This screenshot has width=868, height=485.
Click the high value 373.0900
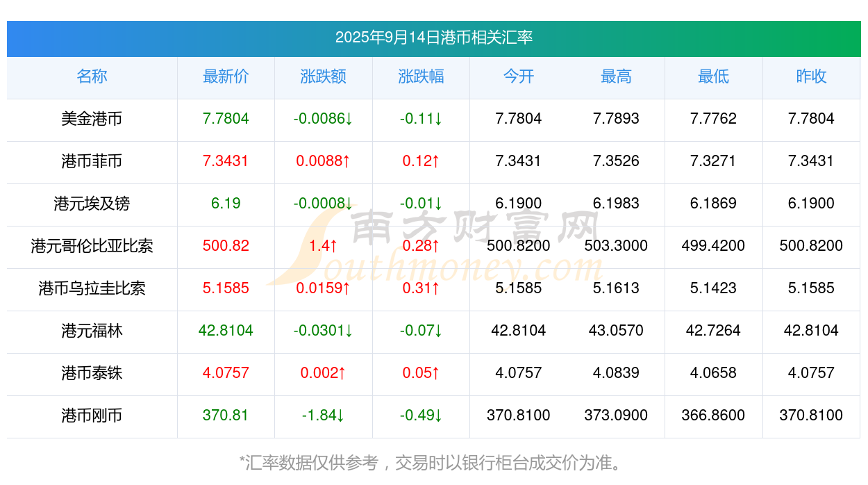tap(616, 416)
